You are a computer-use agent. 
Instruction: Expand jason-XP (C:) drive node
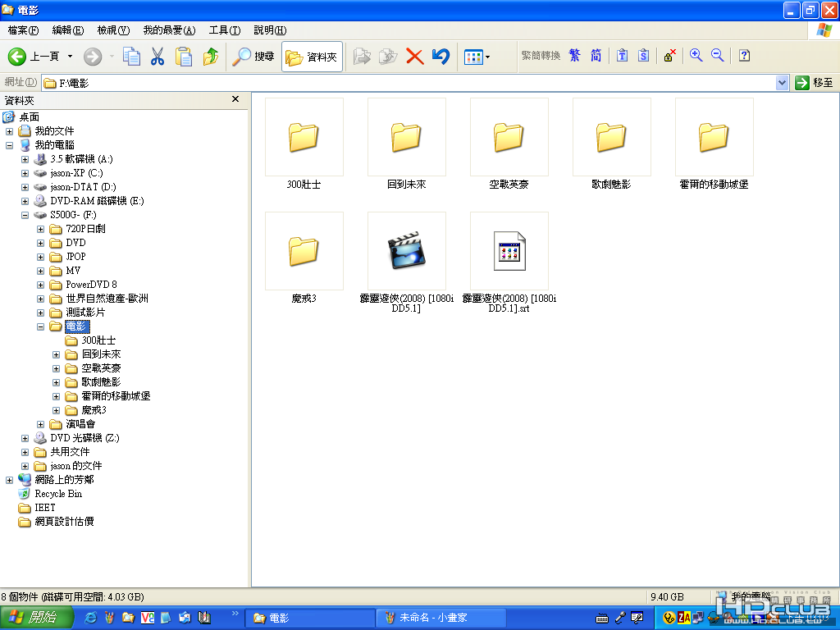[25, 173]
